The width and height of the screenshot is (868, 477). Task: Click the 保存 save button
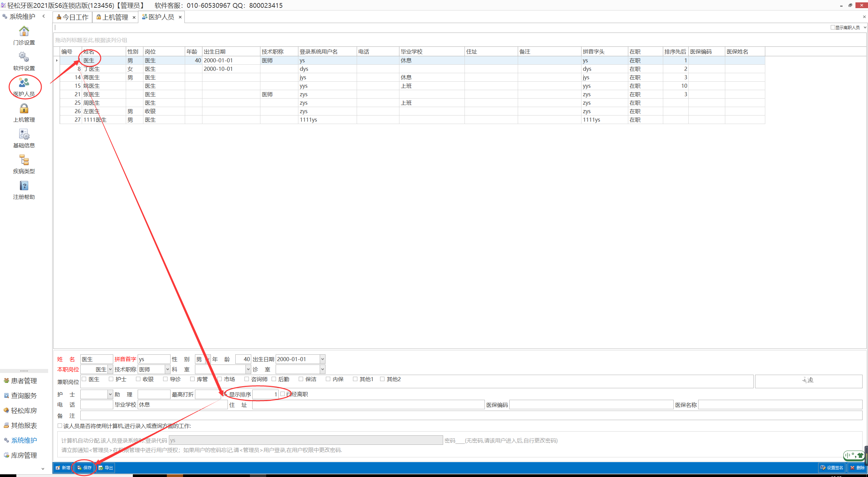[x=84, y=468]
